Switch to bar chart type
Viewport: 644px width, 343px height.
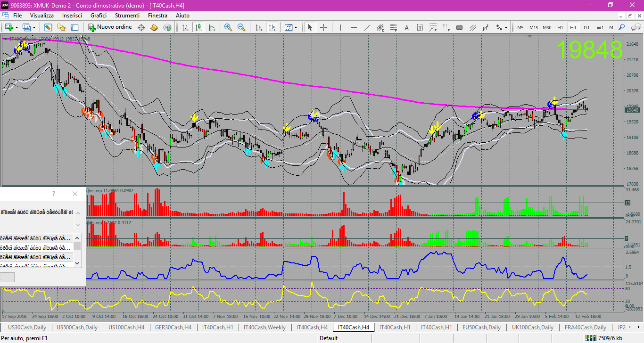pos(185,27)
